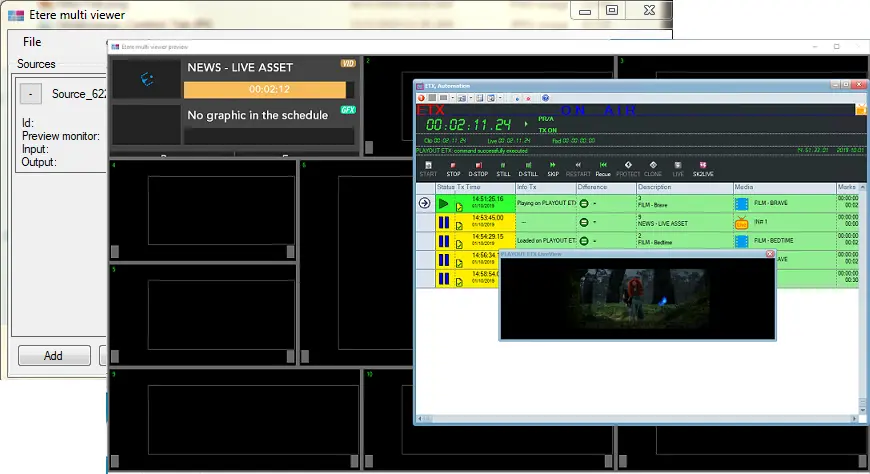Open the blue help icon in ETX toolbar
This screenshot has height=474, width=870.
(x=545, y=98)
